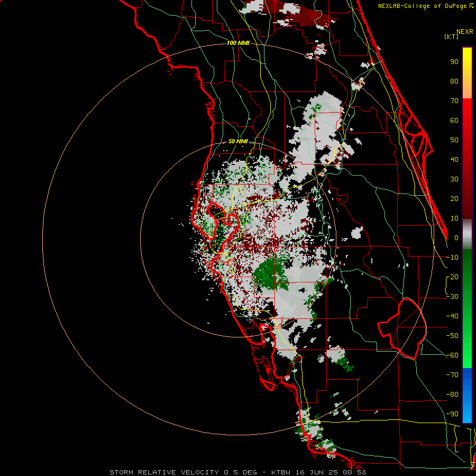Click the 30 value on the velocity scale
This screenshot has height=476, width=476.
click(454, 179)
